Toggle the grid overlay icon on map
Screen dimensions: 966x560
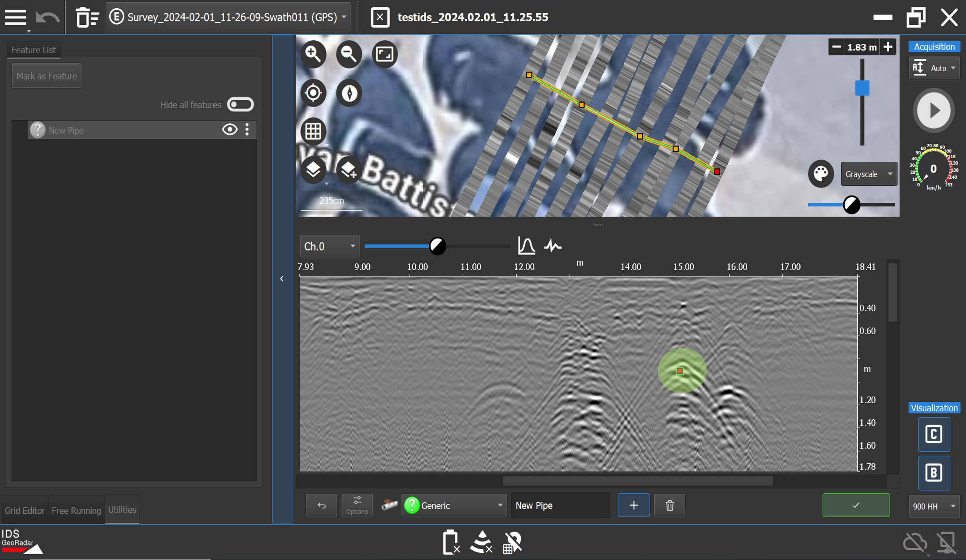(313, 131)
